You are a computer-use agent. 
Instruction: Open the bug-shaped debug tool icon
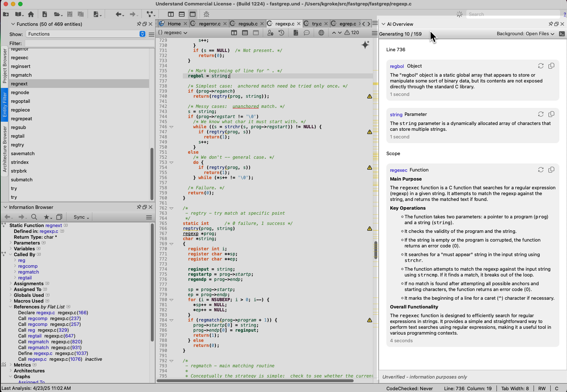206,14
